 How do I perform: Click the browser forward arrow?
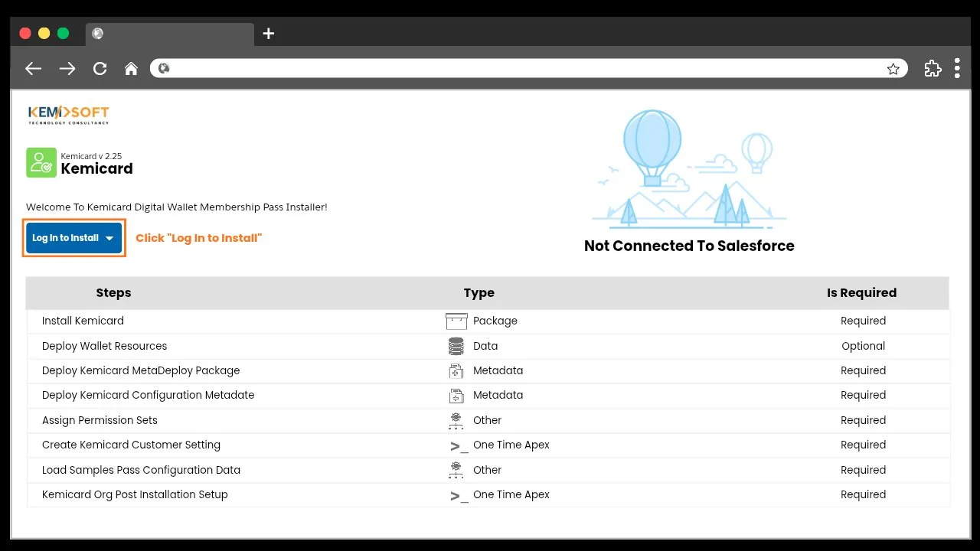[67, 69]
